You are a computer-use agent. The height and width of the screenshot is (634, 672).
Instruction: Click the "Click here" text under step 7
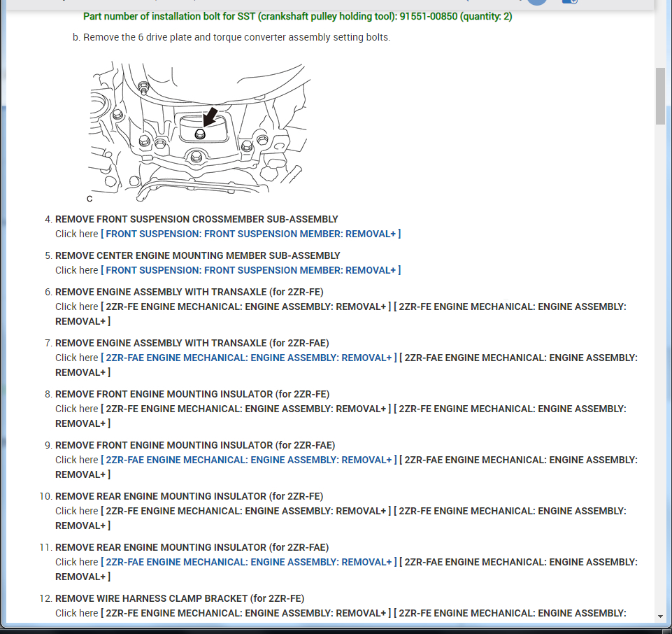click(77, 358)
